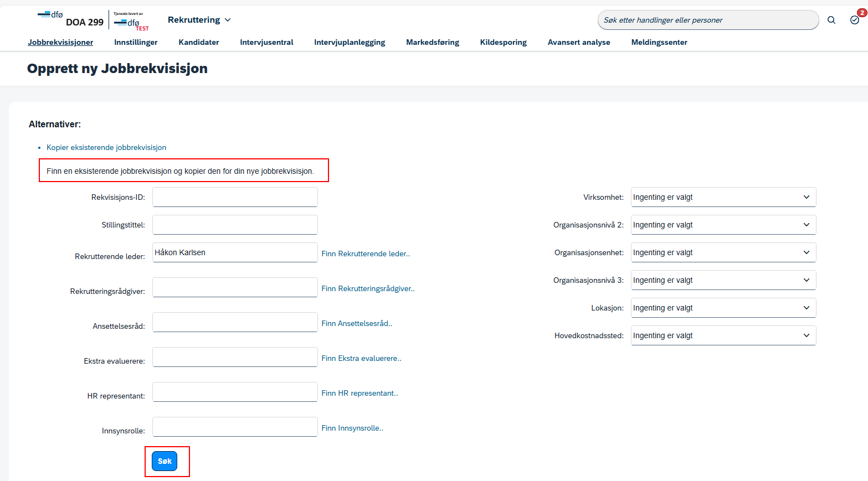The height and width of the screenshot is (481, 868).
Task: Open the to-do checkmark notifications icon
Action: [x=855, y=20]
